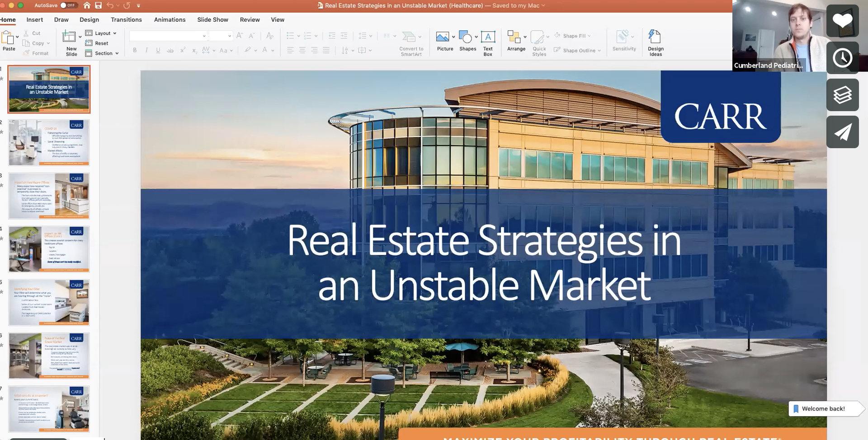Screen dimensions: 868x440
Task: Open character spacing options
Action: pos(208,50)
